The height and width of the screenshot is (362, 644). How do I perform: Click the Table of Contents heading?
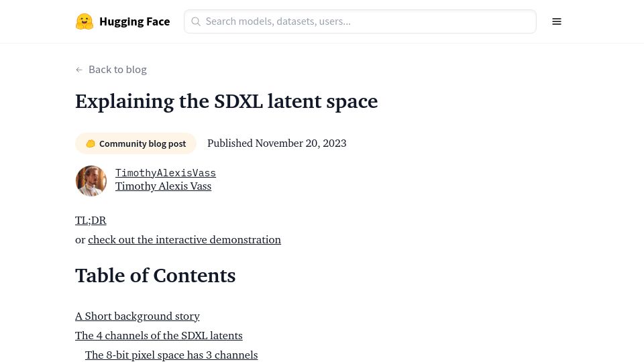point(155,276)
